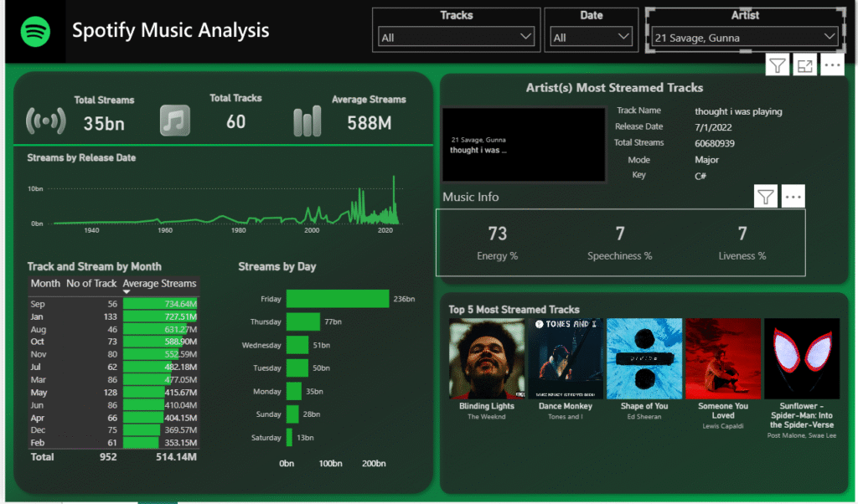Select the Sunflower Spider-Verse album cover
Viewport: 858px width, 504px height.
tap(802, 358)
